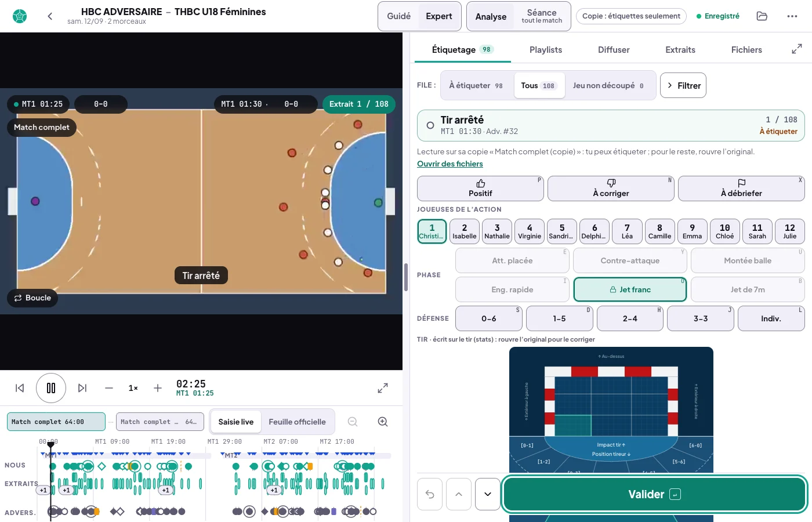
Task: Pause the video playback
Action: point(51,388)
